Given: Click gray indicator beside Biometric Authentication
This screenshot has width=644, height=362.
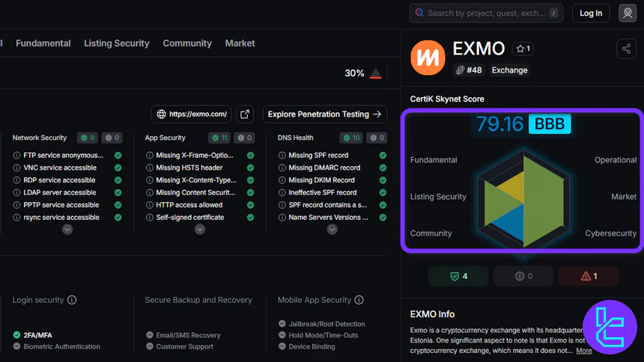Looking at the screenshot, I should point(16,346).
